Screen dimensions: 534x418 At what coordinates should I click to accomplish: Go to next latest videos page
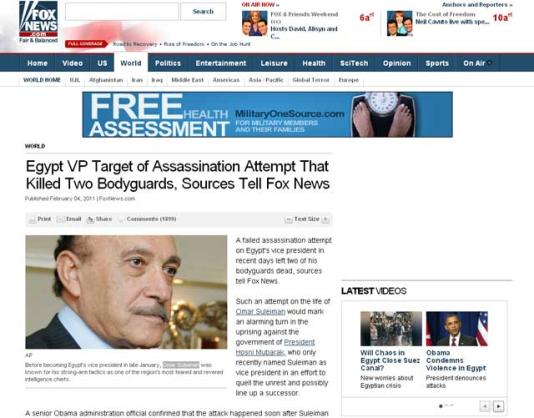pos(499,406)
